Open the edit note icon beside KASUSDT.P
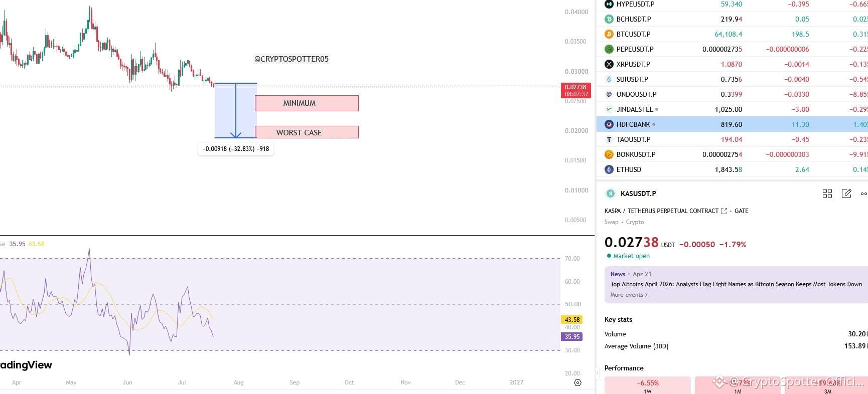Viewport: 868px width, 394px height. (x=846, y=193)
